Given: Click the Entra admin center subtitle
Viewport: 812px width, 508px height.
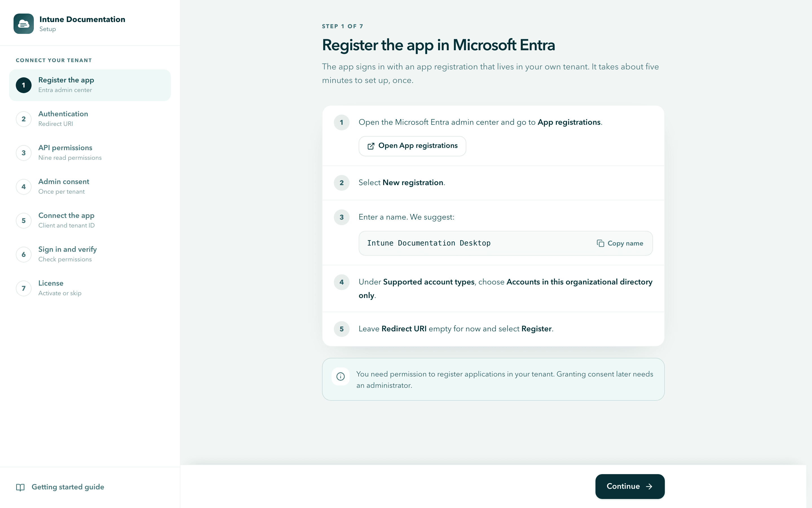Looking at the screenshot, I should (x=65, y=90).
